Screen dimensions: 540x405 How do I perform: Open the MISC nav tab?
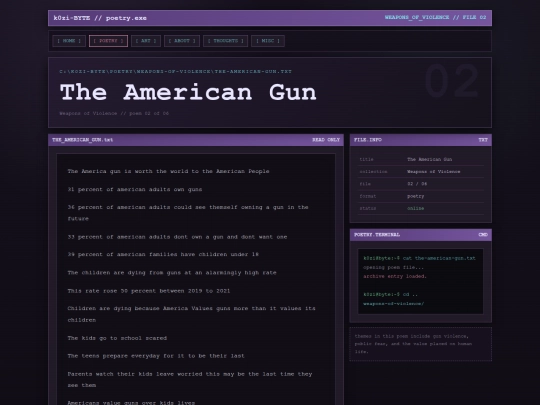coord(268,41)
